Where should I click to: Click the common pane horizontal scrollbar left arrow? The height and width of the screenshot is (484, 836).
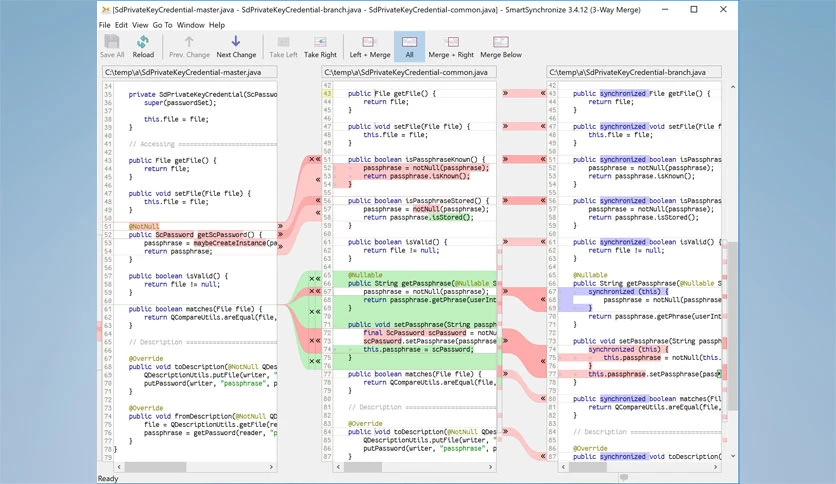point(338,467)
